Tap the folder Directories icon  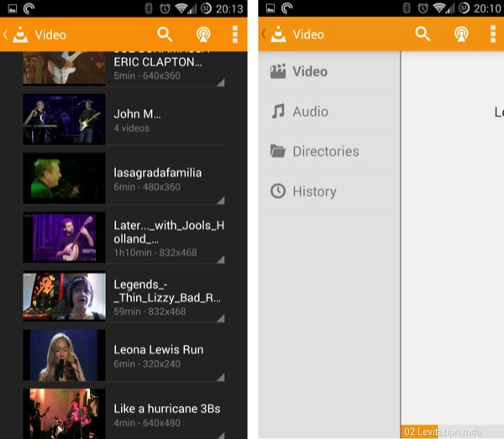click(x=278, y=151)
